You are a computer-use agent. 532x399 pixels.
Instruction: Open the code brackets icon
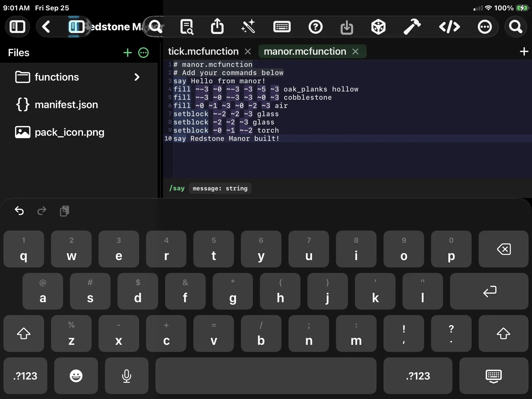[x=450, y=27]
